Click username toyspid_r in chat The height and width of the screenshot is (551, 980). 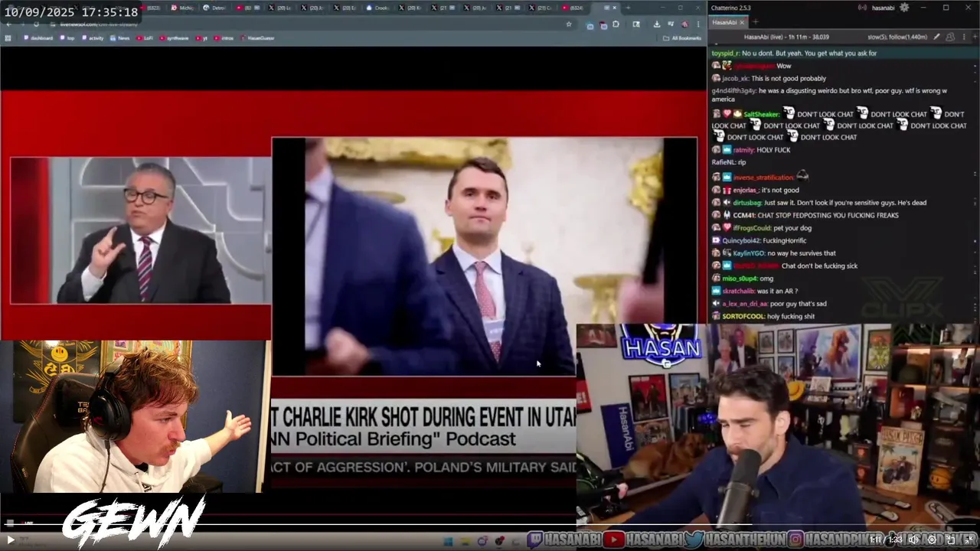(x=725, y=54)
